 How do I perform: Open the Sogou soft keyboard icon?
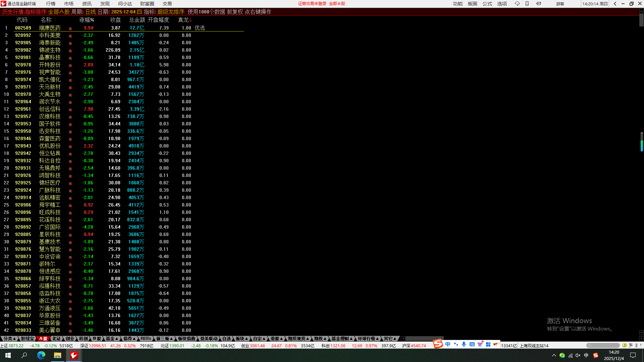click(x=472, y=344)
